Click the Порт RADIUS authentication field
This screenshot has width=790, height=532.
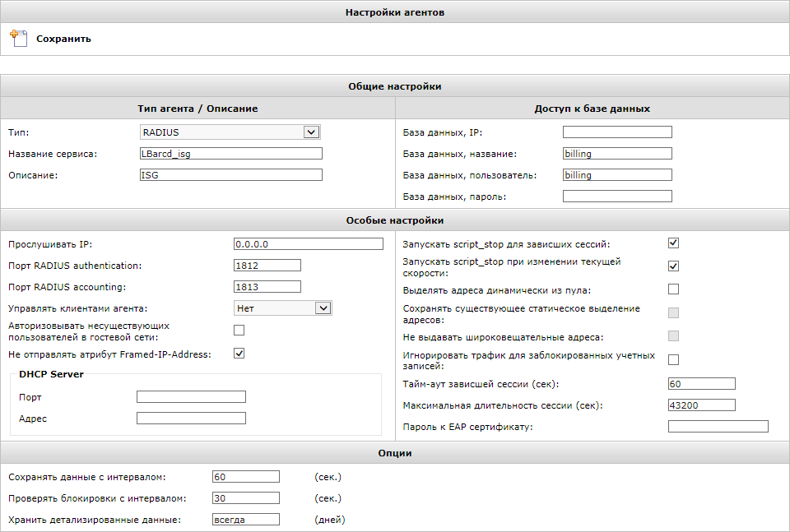[x=267, y=266]
